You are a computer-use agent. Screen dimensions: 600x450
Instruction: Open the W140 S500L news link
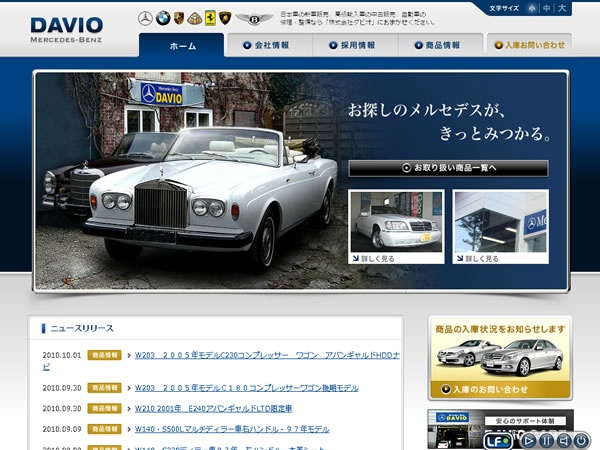pyautogui.click(x=232, y=429)
